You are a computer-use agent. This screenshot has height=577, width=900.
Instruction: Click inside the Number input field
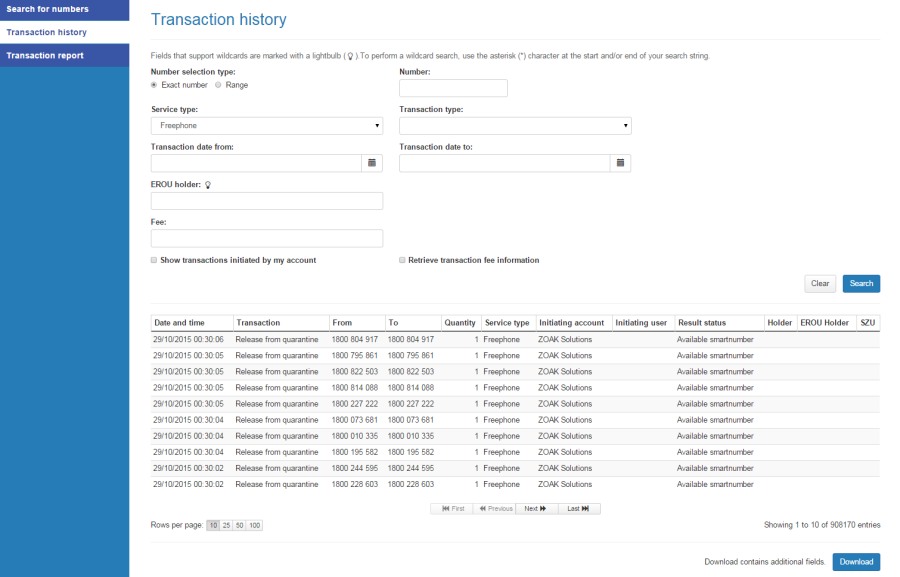pyautogui.click(x=452, y=88)
